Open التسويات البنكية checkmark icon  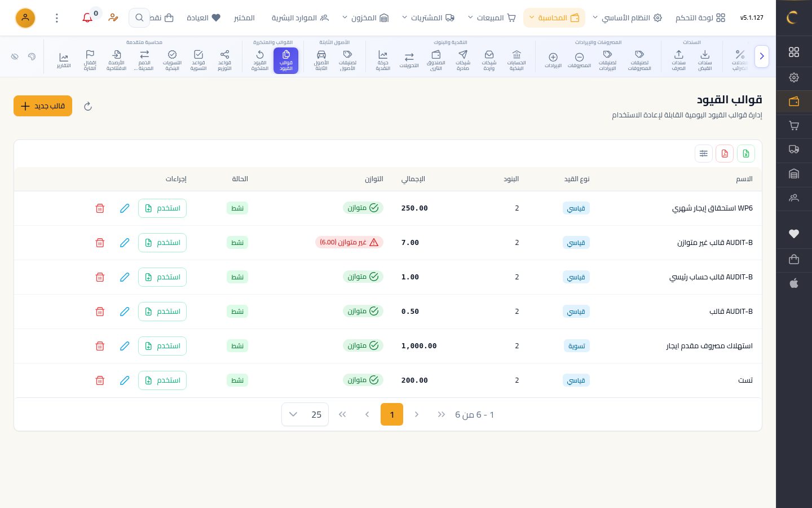(x=172, y=60)
